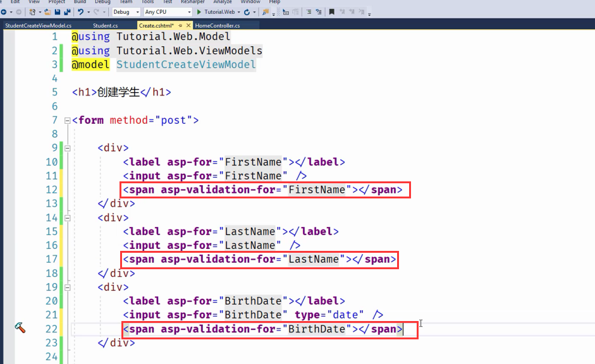Click the type="date" attribute on line 21
This screenshot has width=595, height=364.
[x=329, y=315]
